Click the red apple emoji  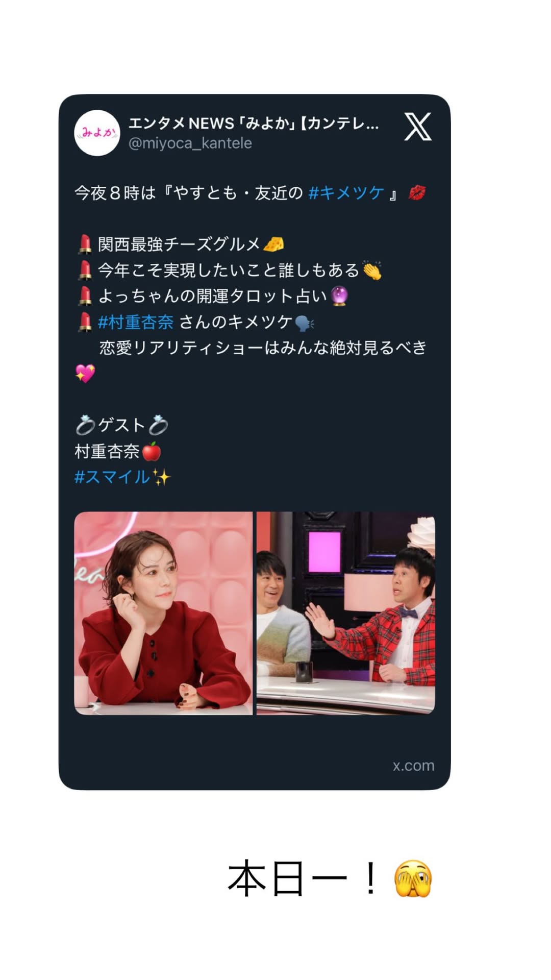[152, 451]
